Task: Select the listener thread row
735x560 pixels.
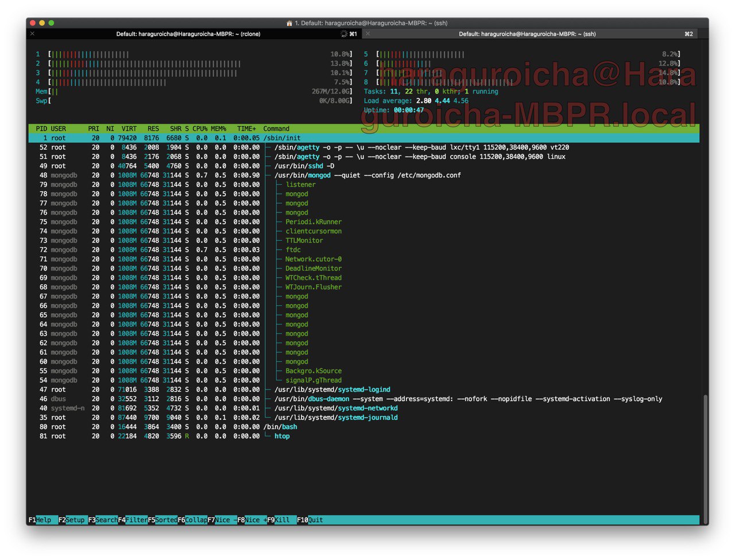Action: [364, 185]
